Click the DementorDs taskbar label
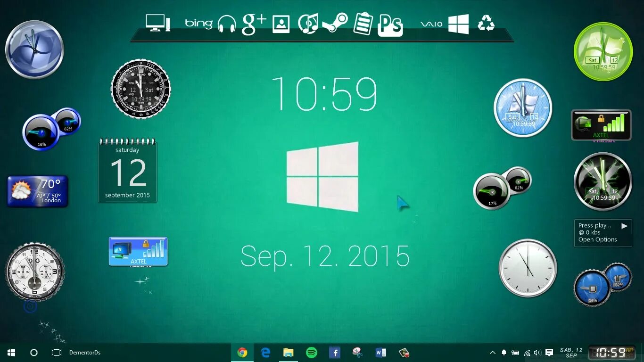The height and width of the screenshot is (362, 644). coord(85,353)
